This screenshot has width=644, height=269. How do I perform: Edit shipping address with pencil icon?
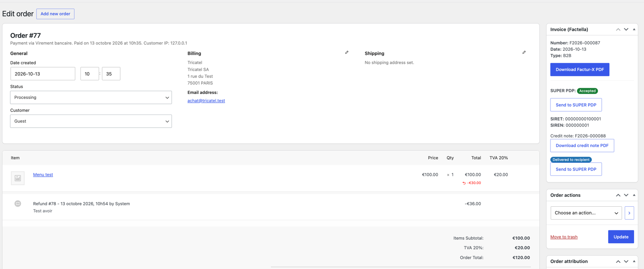(x=524, y=52)
